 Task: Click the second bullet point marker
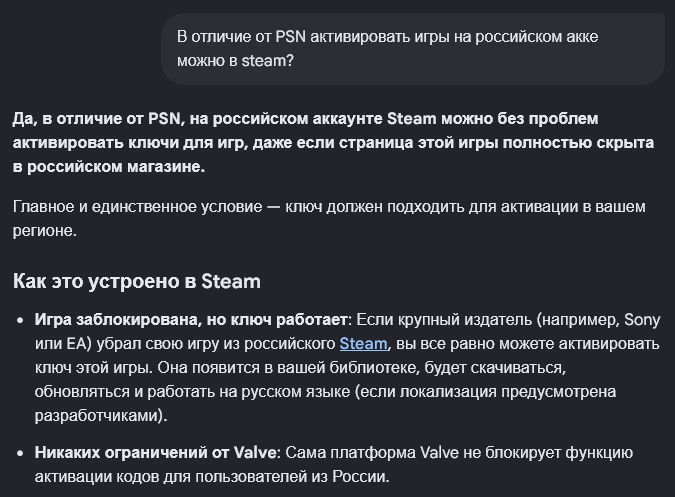click(x=20, y=454)
